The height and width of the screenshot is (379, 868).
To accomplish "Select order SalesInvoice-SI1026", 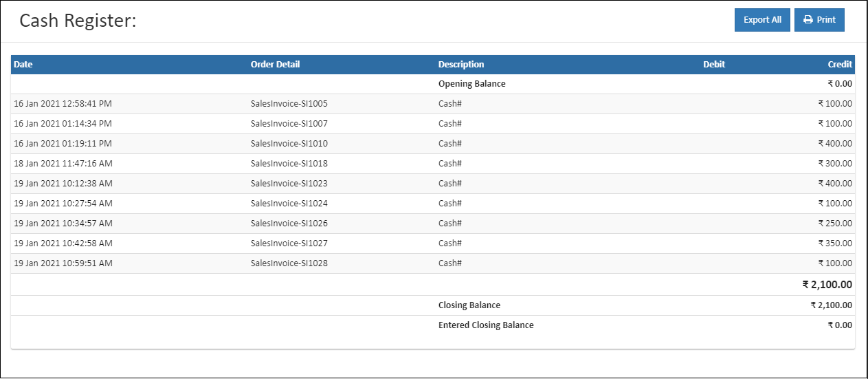I will [289, 224].
